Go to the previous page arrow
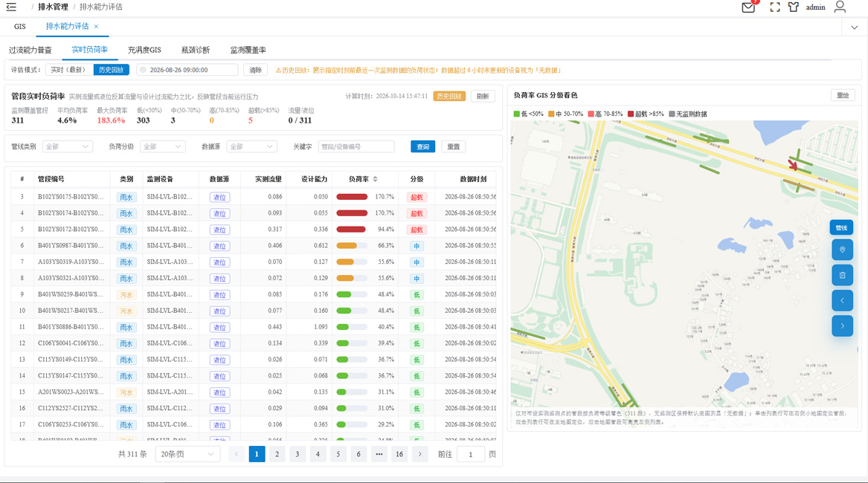The height and width of the screenshot is (483, 868). (x=237, y=454)
